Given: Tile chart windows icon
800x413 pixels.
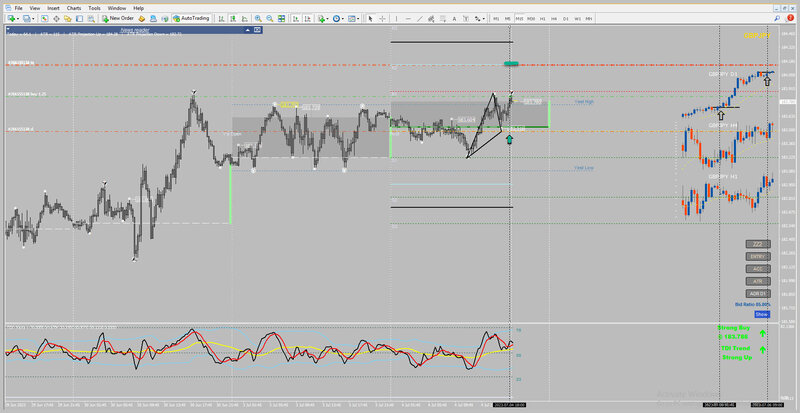Looking at the screenshot, I should point(281,18).
